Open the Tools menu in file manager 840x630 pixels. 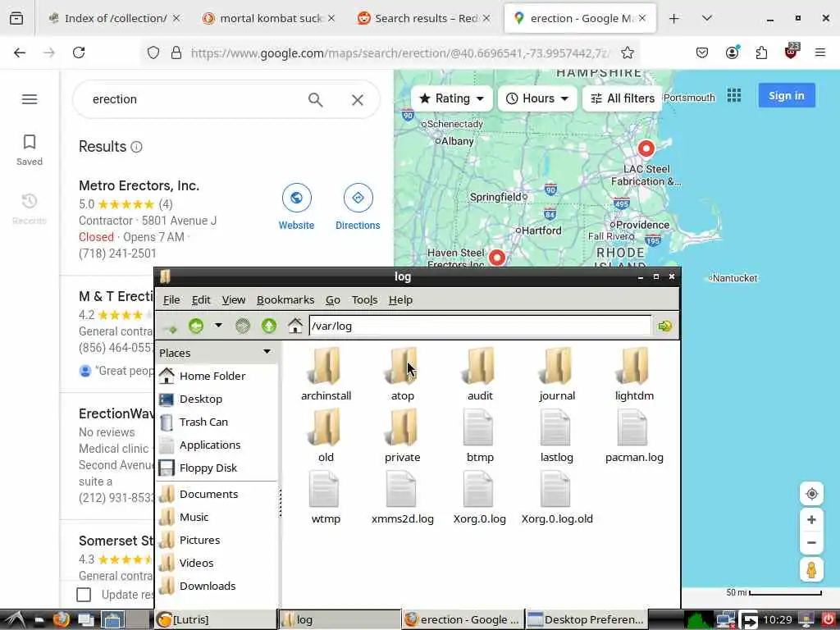364,300
